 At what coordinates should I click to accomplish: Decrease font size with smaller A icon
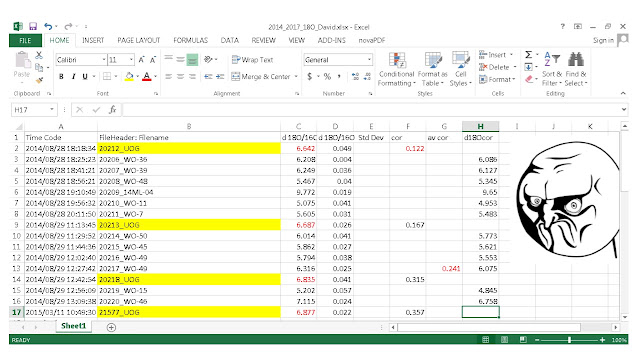click(x=153, y=60)
